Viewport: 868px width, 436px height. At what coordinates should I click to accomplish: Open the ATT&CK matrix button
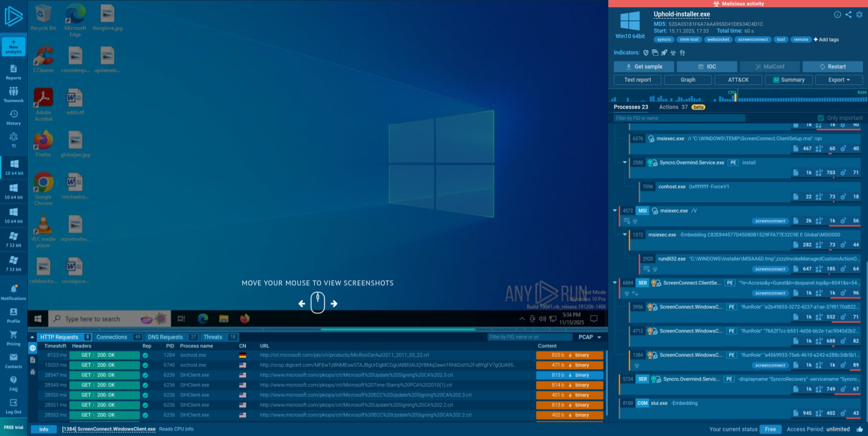738,80
